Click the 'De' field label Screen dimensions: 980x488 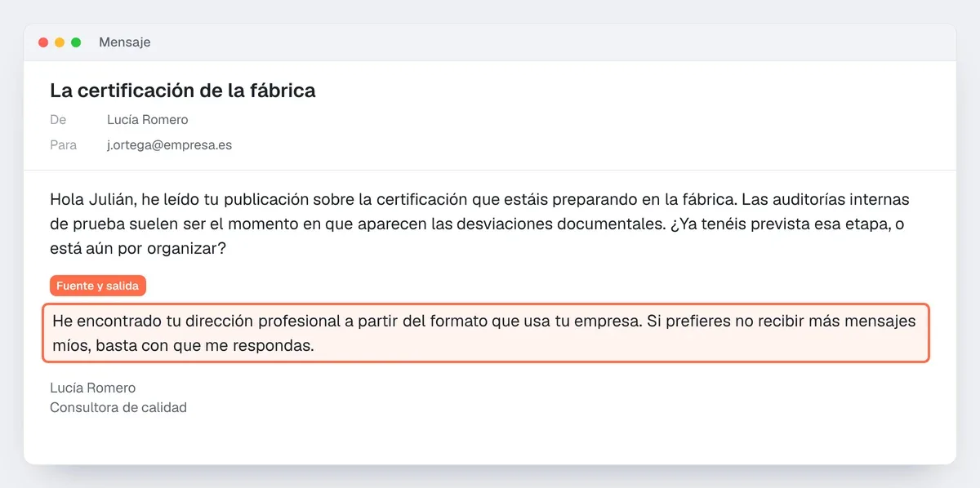tap(58, 120)
